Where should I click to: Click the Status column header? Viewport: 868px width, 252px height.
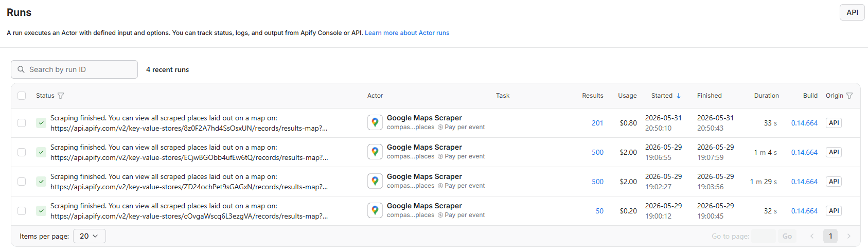point(45,96)
